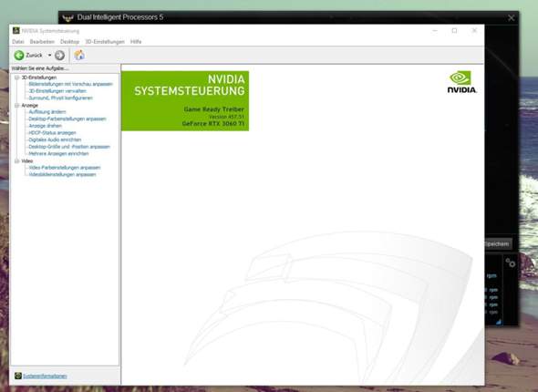Select the Anzeige tree category label
Image resolution: width=538 pixels, height=392 pixels.
(x=29, y=105)
